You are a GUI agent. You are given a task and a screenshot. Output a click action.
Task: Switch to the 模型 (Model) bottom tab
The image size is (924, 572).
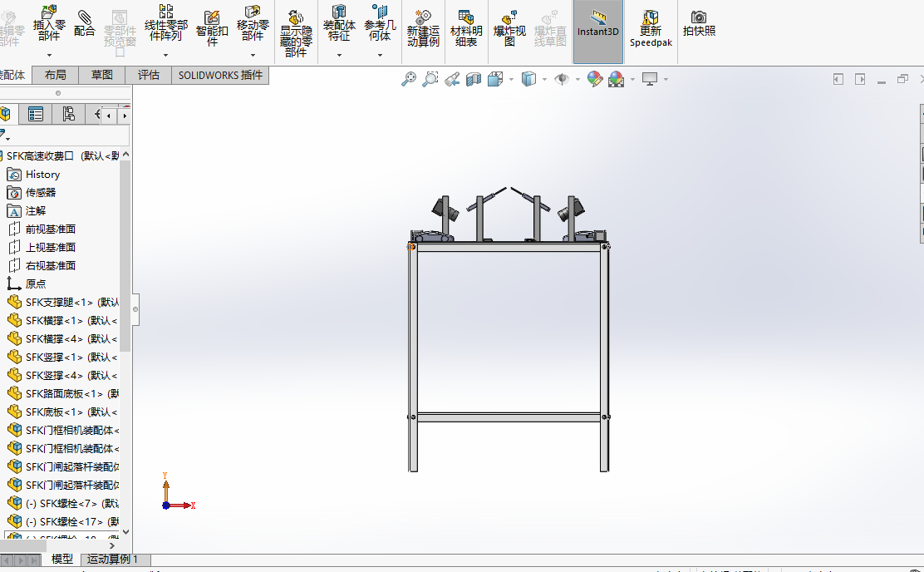coord(61,559)
